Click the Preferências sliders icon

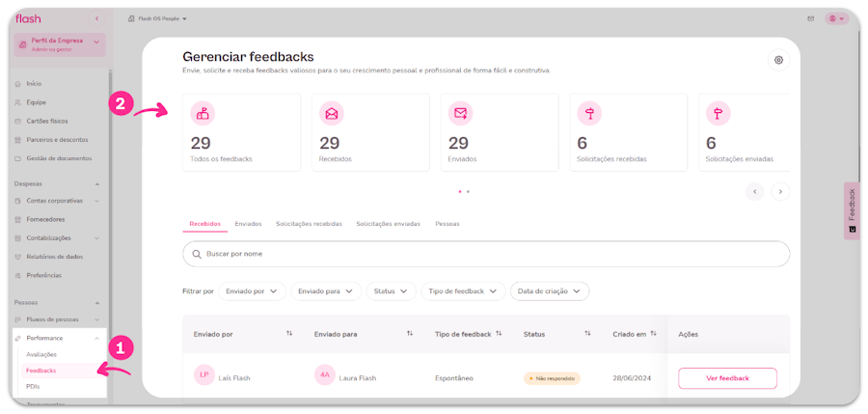pyautogui.click(x=17, y=275)
